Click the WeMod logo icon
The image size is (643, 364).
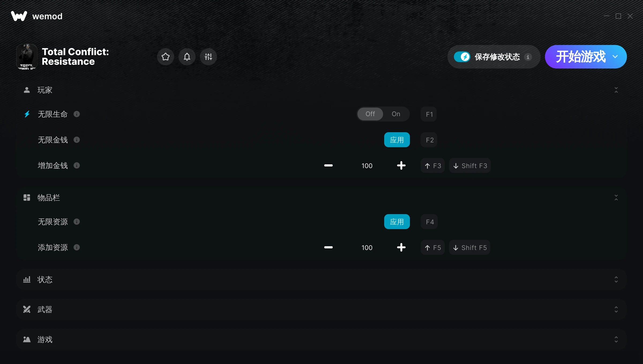tap(19, 16)
